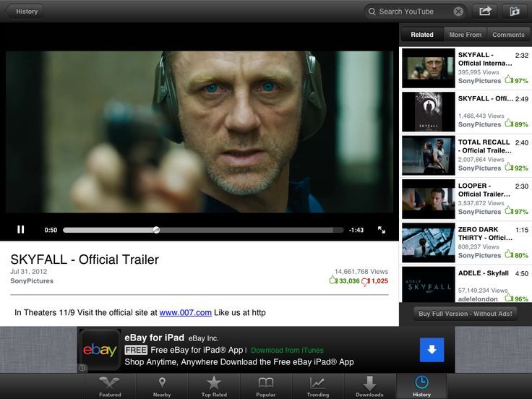The height and width of the screenshot is (399, 532).
Task: Enter fullscreen mode on the video
Action: coord(382,230)
